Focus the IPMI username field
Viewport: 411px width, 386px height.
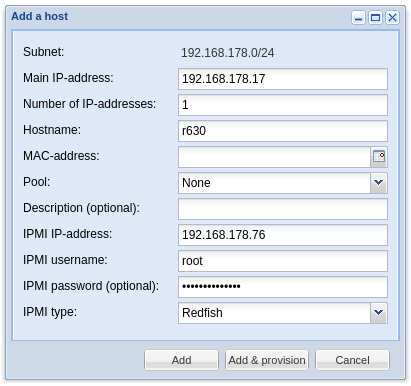tap(283, 261)
